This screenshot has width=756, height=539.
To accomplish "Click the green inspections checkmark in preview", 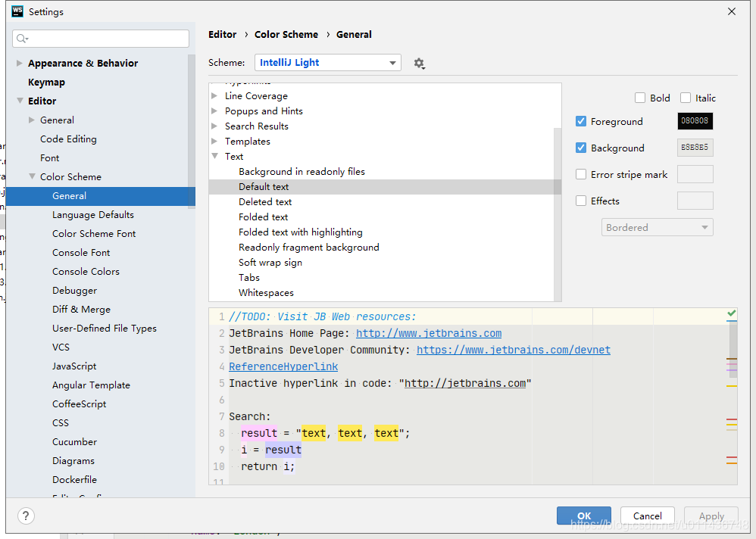I will 730,313.
